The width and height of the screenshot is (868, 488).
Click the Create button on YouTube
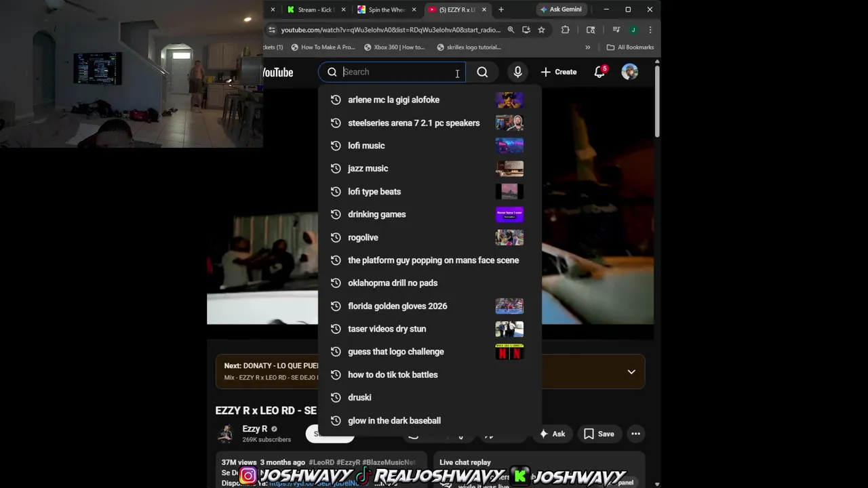[x=558, y=72]
